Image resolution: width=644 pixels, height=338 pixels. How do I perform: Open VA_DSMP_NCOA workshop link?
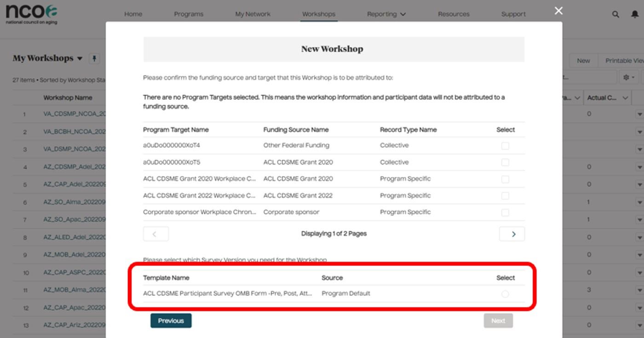pos(75,149)
